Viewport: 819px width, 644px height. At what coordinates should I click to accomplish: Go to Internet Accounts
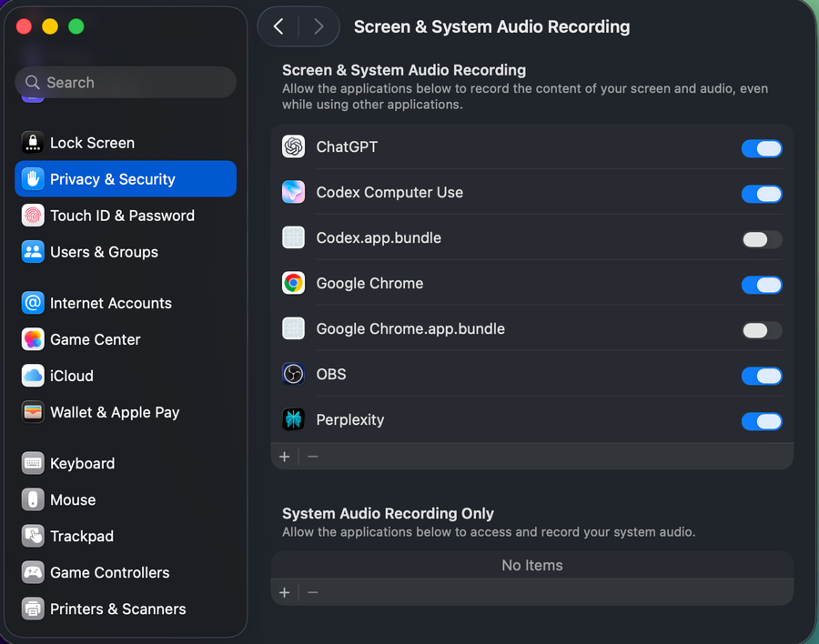click(126, 303)
